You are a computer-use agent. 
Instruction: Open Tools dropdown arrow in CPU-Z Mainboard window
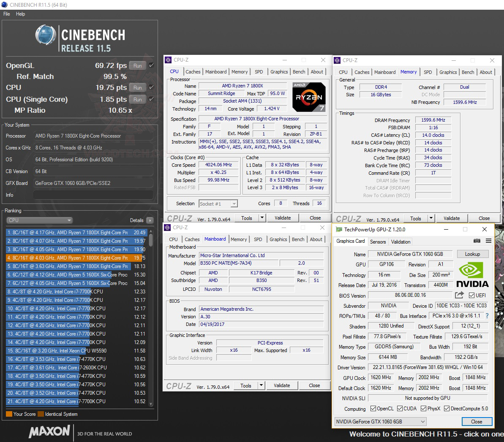tap(261, 385)
